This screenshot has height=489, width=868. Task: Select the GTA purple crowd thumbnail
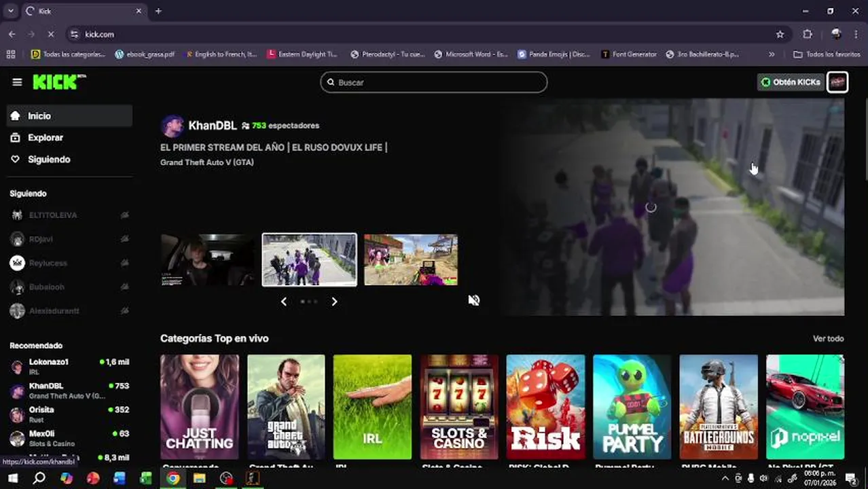coord(309,259)
